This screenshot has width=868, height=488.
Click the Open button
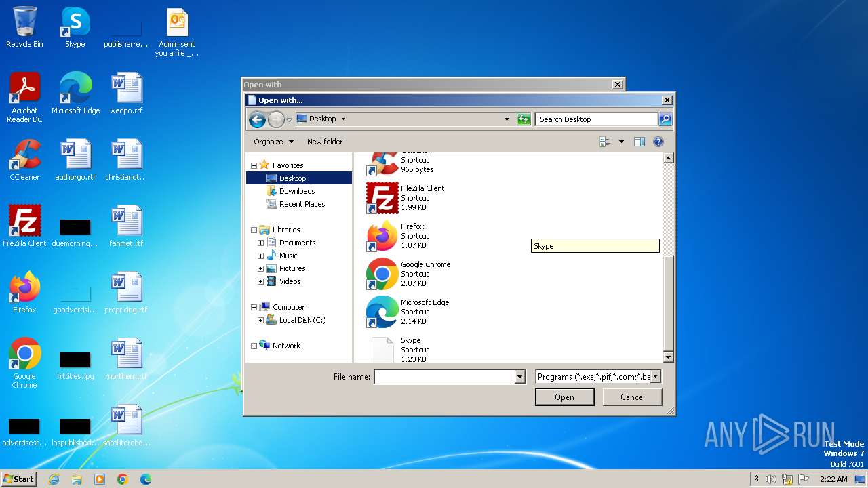564,397
